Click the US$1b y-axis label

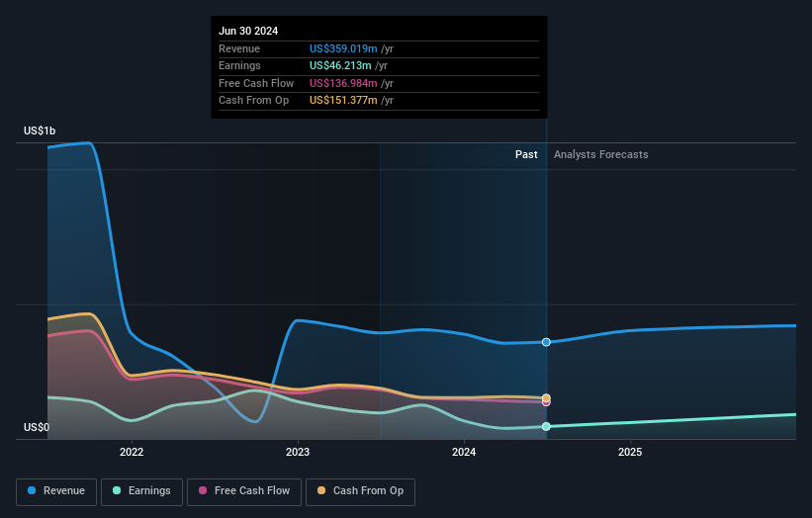click(x=40, y=130)
